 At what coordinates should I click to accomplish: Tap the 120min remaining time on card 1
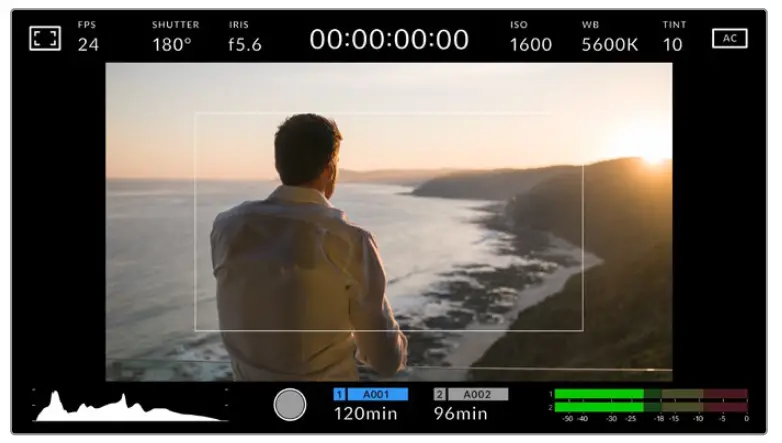tap(366, 414)
